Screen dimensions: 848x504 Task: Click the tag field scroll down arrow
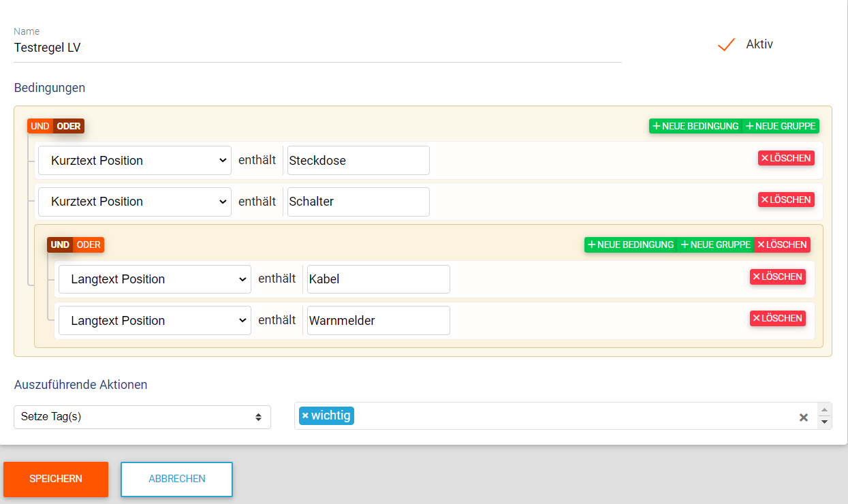click(x=824, y=422)
